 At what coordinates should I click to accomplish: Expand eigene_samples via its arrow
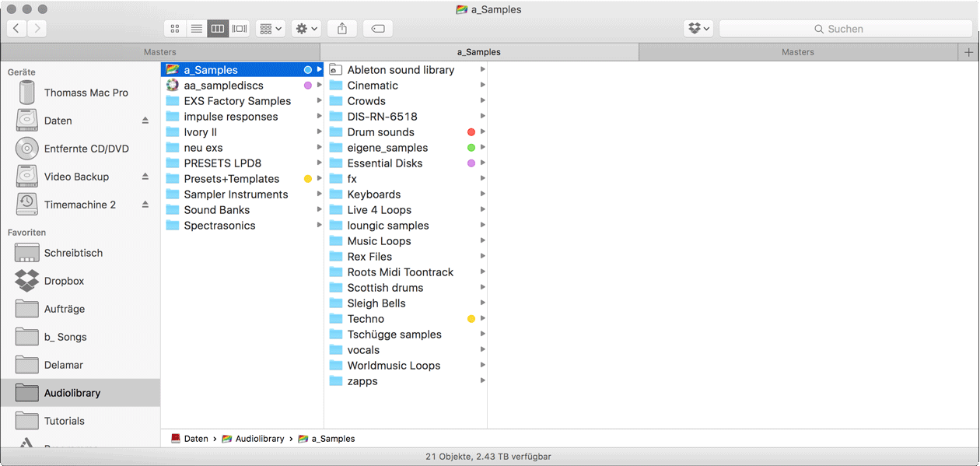[483, 148]
